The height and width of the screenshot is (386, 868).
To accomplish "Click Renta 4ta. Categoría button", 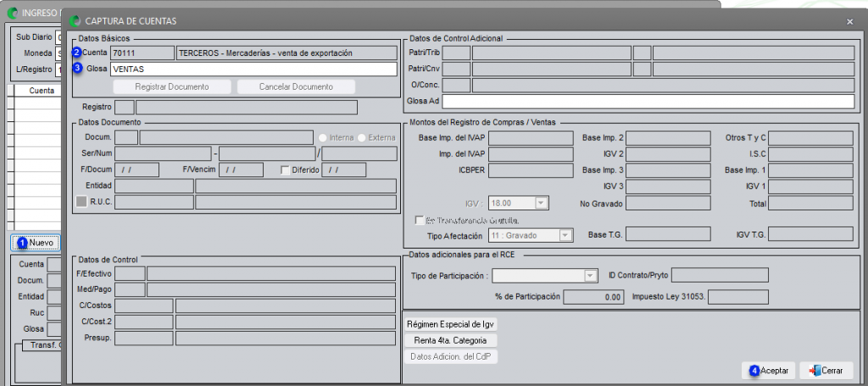I will coord(451,340).
